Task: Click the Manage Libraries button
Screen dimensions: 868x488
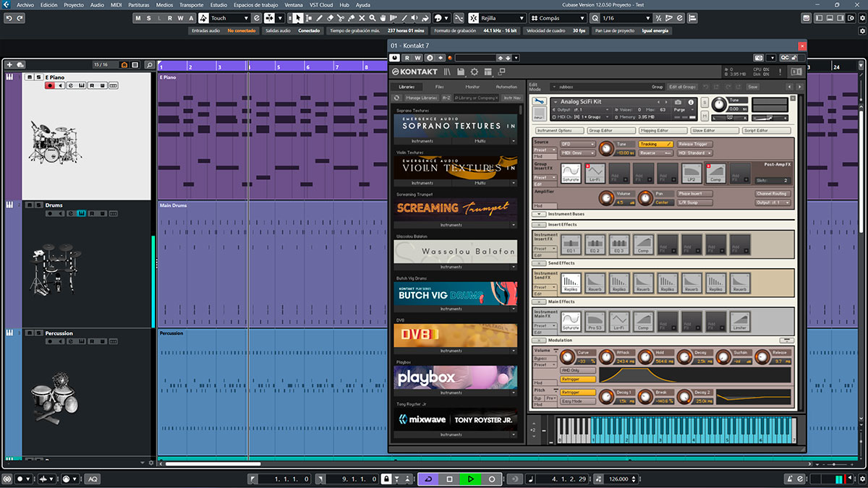Action: 421,98
